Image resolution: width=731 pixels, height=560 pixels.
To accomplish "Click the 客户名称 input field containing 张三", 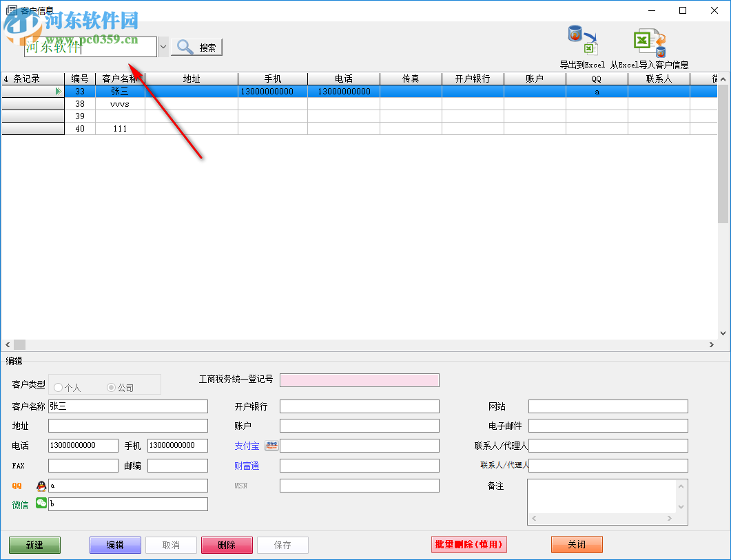I will 128,406.
